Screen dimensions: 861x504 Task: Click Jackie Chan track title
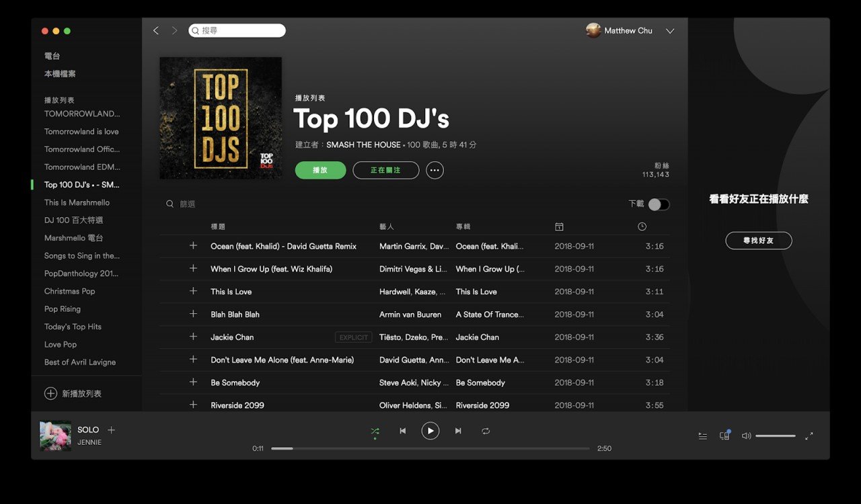point(232,337)
